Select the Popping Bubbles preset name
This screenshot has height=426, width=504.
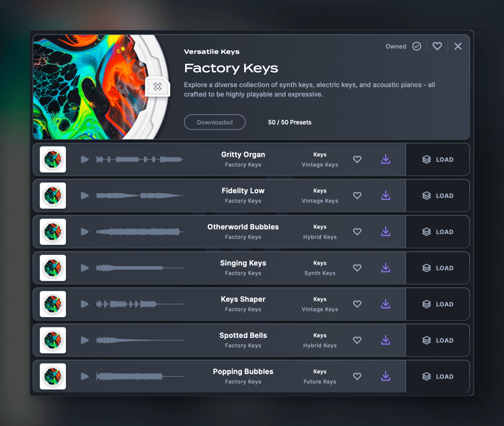point(243,372)
